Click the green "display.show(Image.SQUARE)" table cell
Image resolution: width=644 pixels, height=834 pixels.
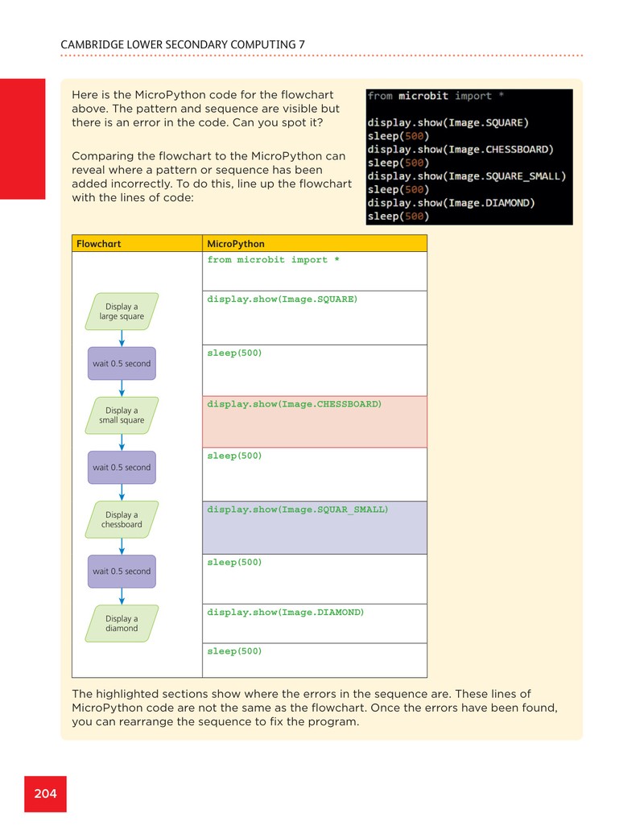click(315, 318)
